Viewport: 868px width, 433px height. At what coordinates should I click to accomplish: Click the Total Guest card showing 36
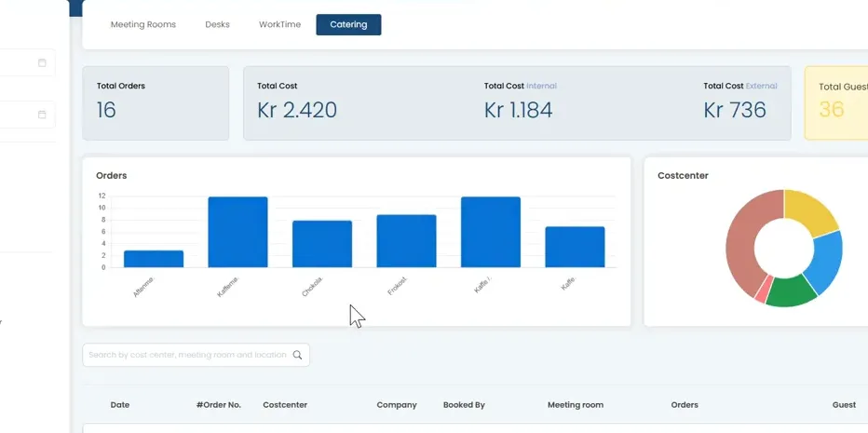tap(836, 103)
